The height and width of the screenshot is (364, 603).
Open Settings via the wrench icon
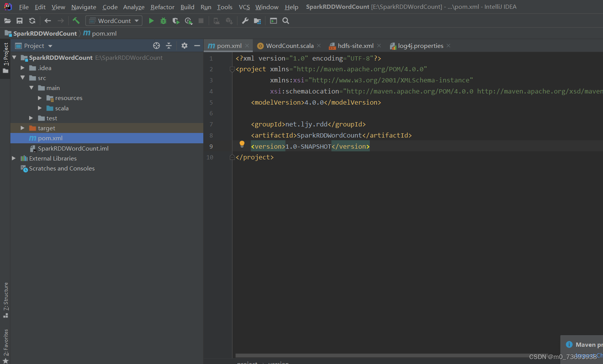click(245, 21)
